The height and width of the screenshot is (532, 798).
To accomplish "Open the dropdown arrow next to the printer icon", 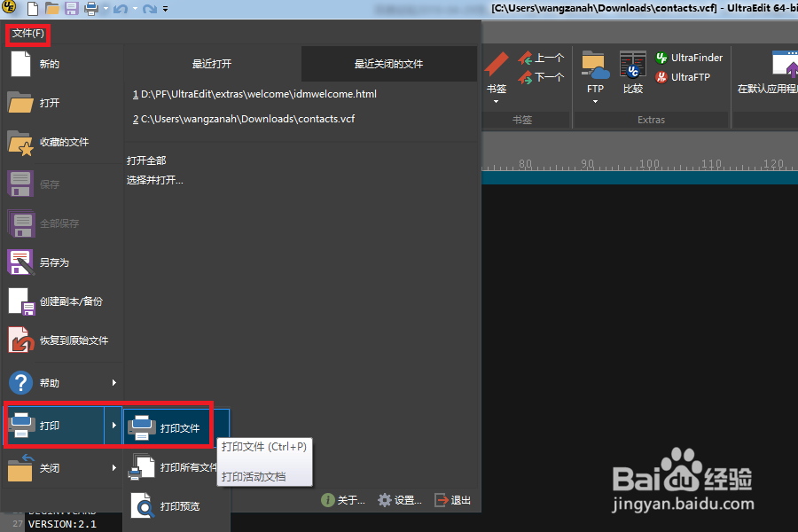I will pyautogui.click(x=106, y=9).
